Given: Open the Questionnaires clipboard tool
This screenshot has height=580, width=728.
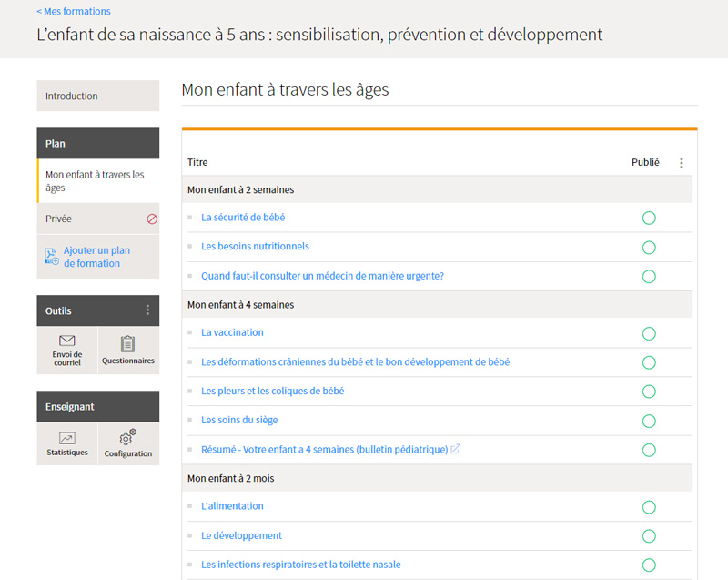Looking at the screenshot, I should click(127, 343).
